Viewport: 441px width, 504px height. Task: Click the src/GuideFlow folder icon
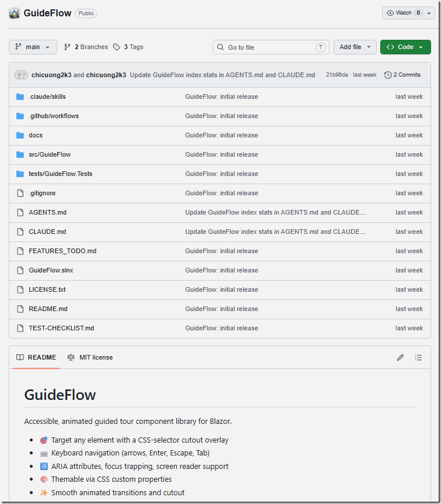click(20, 154)
